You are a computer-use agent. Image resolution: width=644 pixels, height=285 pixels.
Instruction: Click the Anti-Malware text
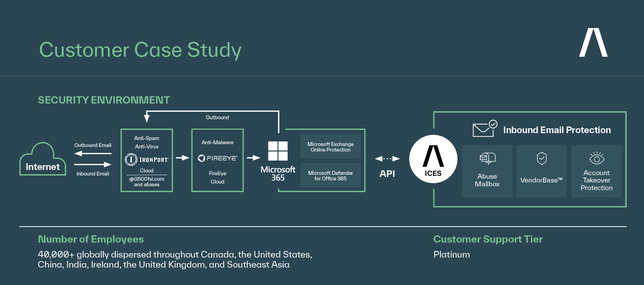[x=218, y=142]
